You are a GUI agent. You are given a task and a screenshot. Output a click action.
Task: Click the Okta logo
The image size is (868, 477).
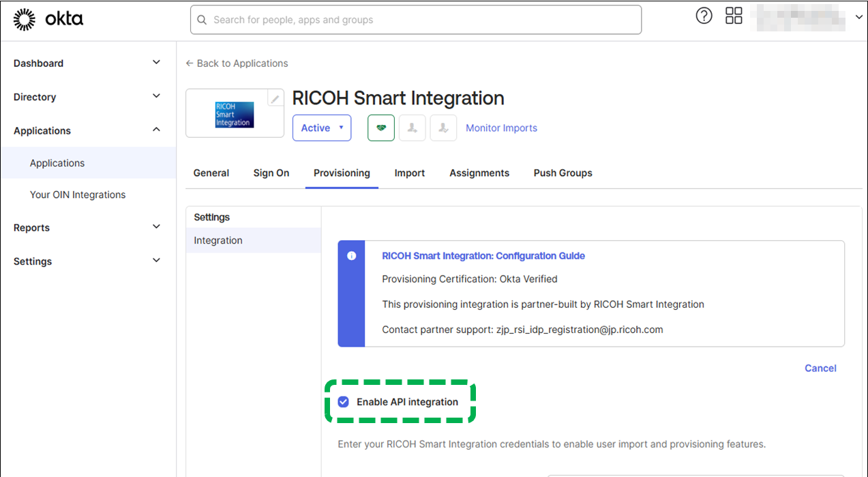(x=48, y=20)
